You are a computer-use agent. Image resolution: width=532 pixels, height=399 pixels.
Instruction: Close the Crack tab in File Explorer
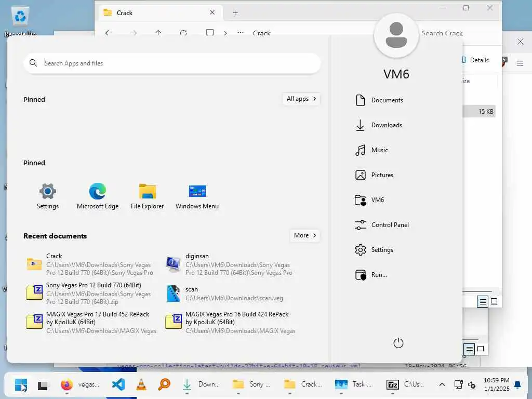[212, 12]
